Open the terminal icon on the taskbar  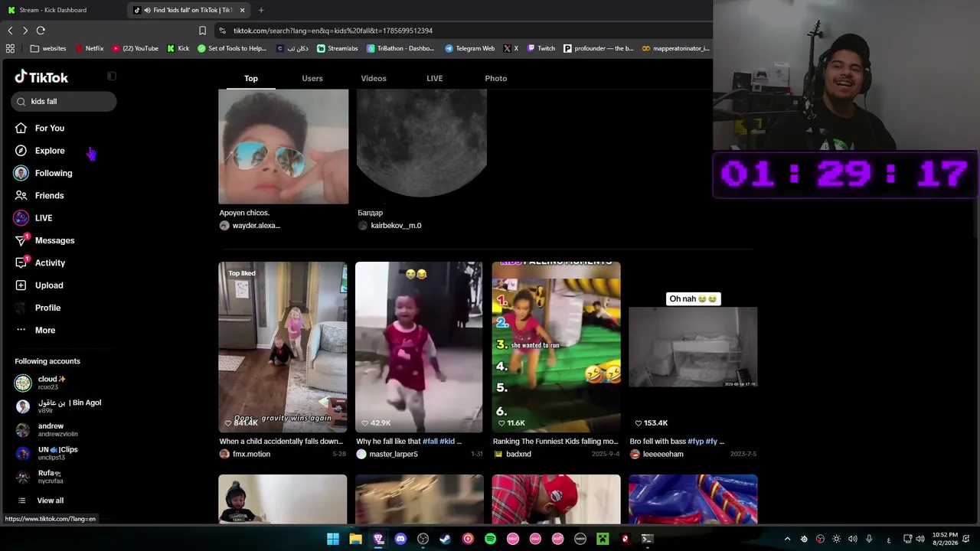[647, 539]
